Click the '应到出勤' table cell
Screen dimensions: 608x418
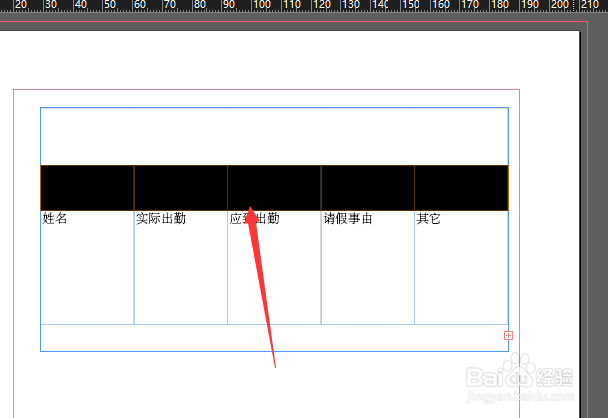[274, 268]
